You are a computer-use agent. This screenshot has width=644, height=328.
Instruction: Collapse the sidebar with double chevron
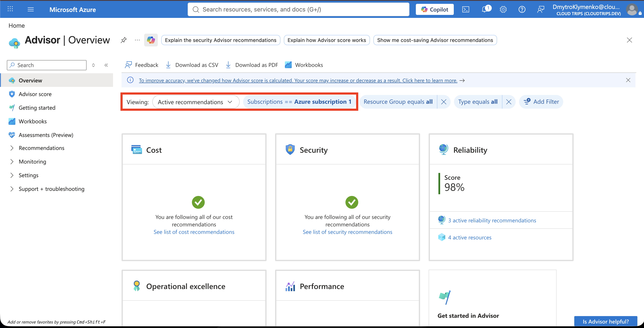[x=106, y=65]
